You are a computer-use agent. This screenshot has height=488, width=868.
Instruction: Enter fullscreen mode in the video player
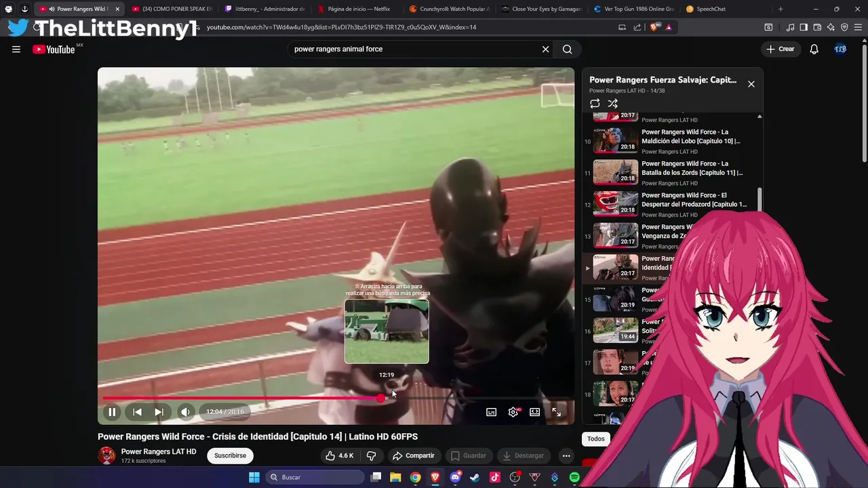[x=556, y=411]
